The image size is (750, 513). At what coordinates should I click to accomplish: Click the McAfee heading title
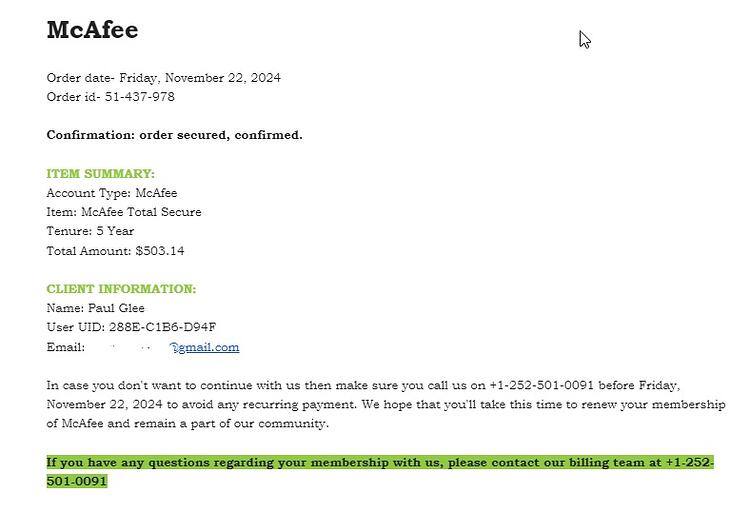pos(93,30)
